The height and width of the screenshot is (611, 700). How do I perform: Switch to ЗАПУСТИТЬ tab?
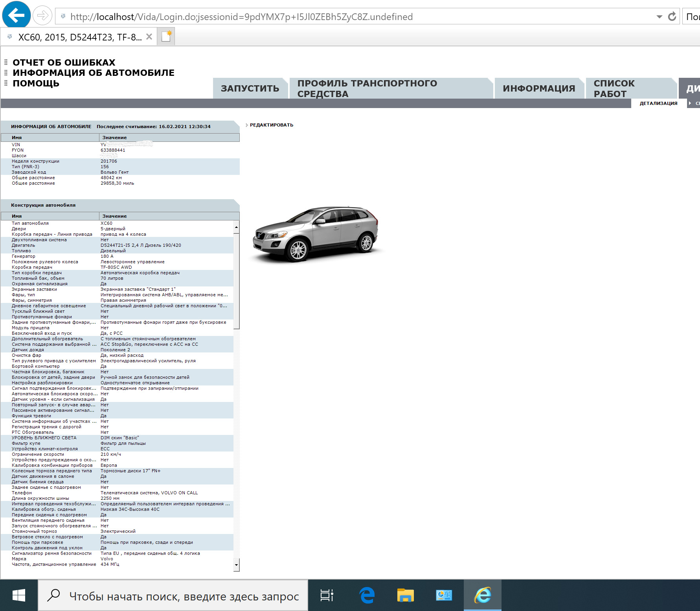point(250,88)
